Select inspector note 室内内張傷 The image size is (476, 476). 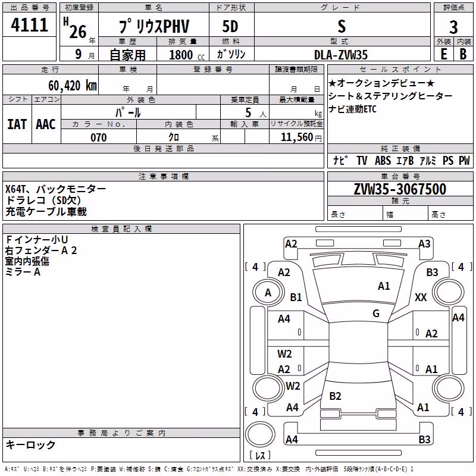coord(27,261)
